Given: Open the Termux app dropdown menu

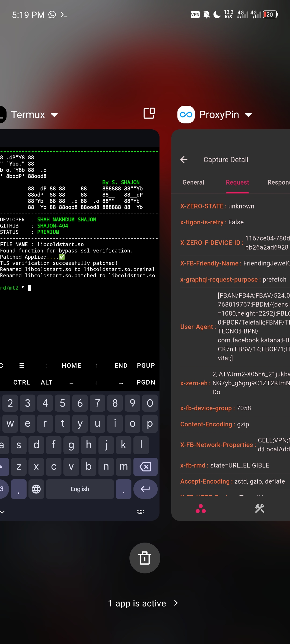Looking at the screenshot, I should pyautogui.click(x=54, y=115).
